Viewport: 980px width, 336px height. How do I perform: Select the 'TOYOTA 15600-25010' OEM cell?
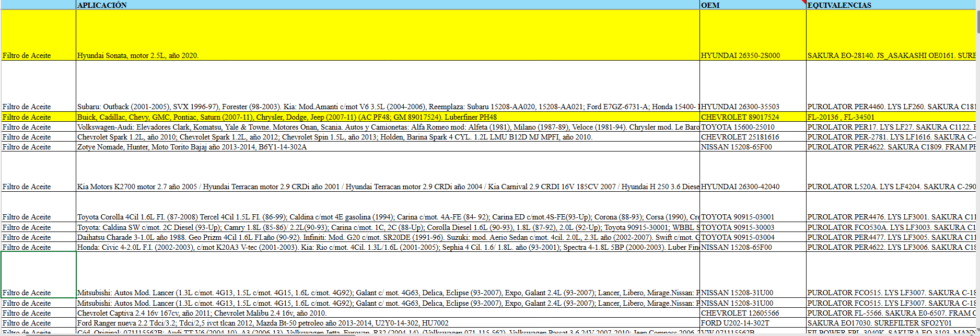coord(753,127)
